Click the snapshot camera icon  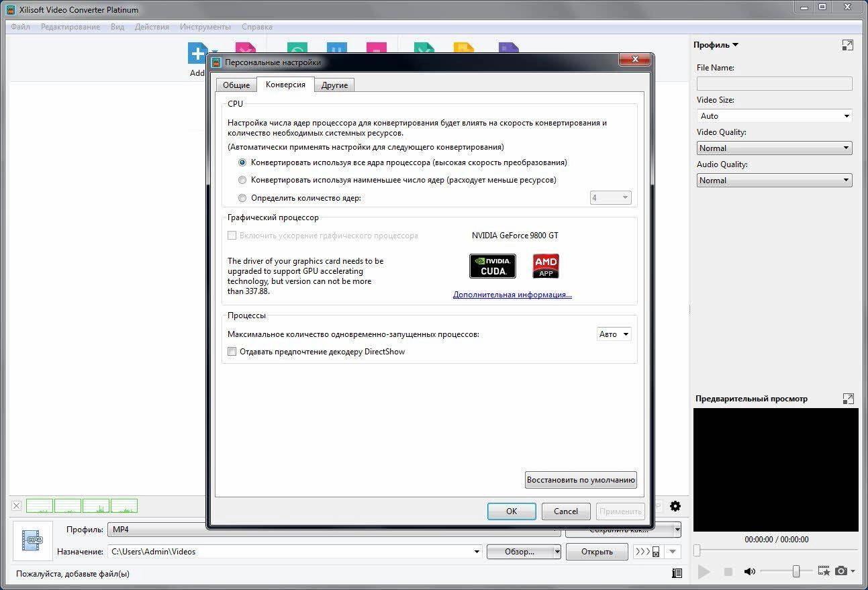[x=841, y=571]
